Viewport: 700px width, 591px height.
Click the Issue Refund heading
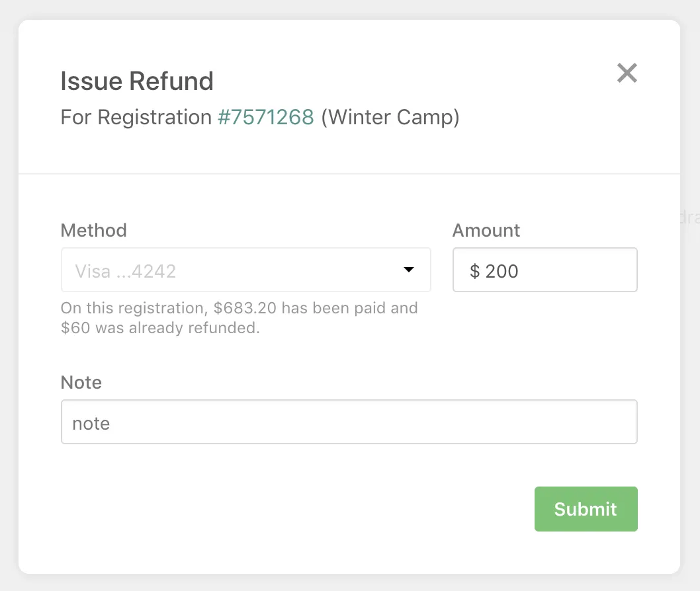[137, 81]
